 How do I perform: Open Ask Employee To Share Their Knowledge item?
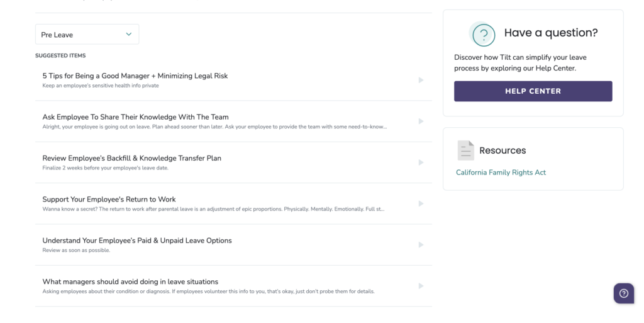tap(233, 122)
